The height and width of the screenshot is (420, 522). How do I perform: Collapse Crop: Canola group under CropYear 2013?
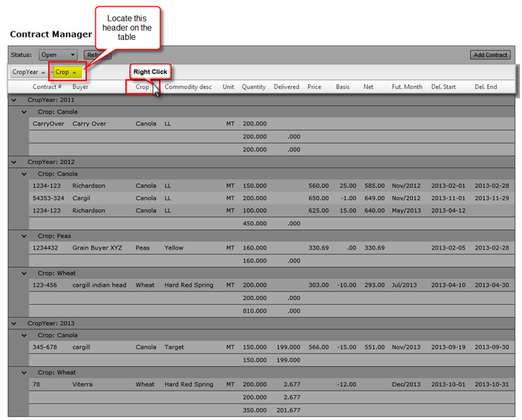[24, 335]
